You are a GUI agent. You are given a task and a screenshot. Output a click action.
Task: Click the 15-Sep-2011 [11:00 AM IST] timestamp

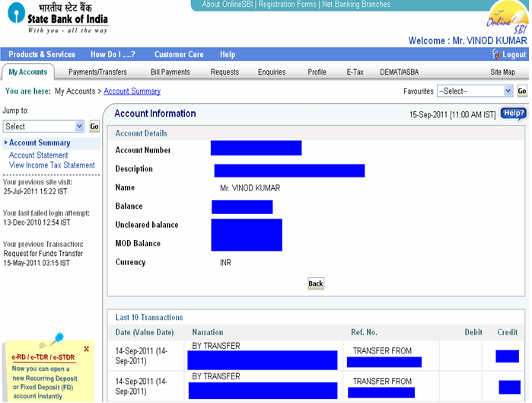point(452,115)
